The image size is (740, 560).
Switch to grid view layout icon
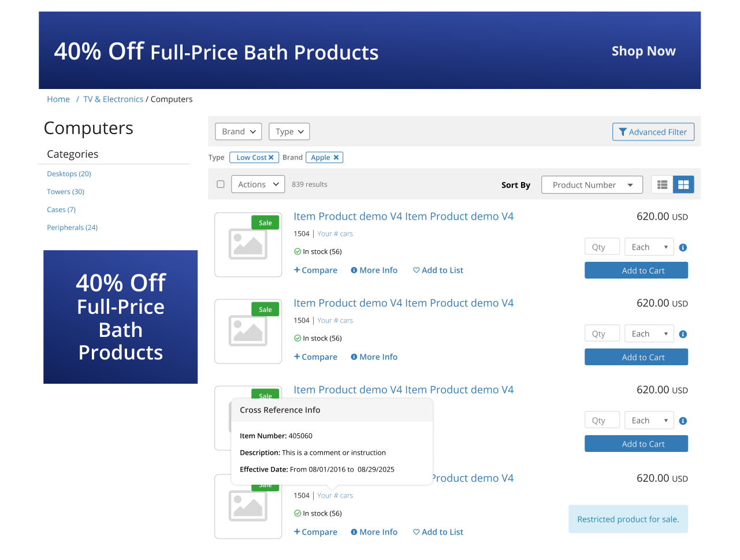(683, 185)
